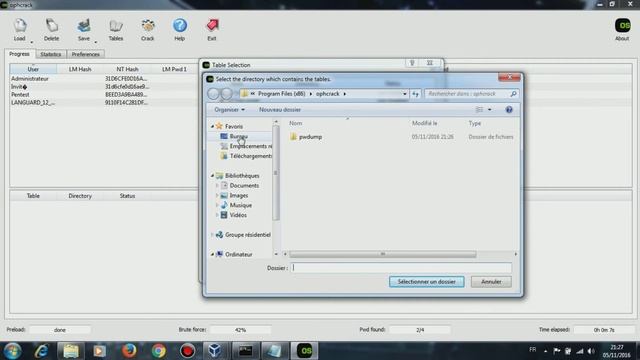This screenshot has height=360, width=640.
Task: Select Bureau in Favoris
Action: 239,136
